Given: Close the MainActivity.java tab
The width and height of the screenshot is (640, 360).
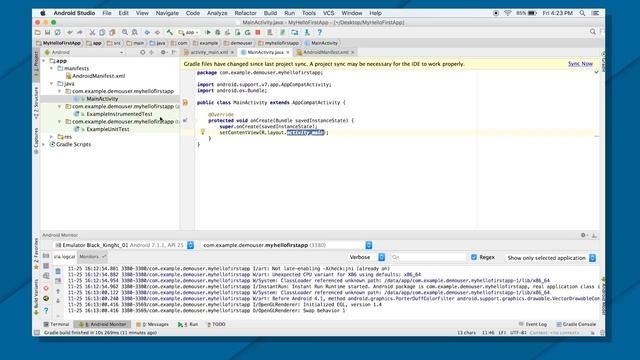Looking at the screenshot, I should [288, 52].
